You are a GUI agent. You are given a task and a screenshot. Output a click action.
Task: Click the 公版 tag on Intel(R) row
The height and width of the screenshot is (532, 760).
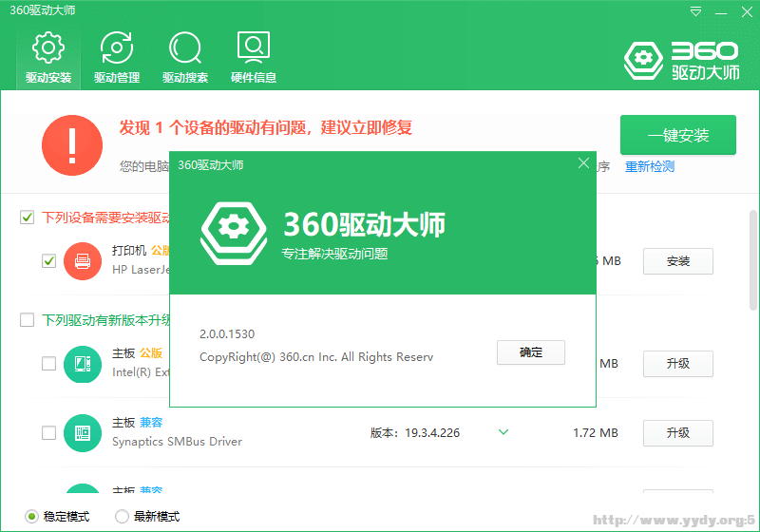(151, 353)
